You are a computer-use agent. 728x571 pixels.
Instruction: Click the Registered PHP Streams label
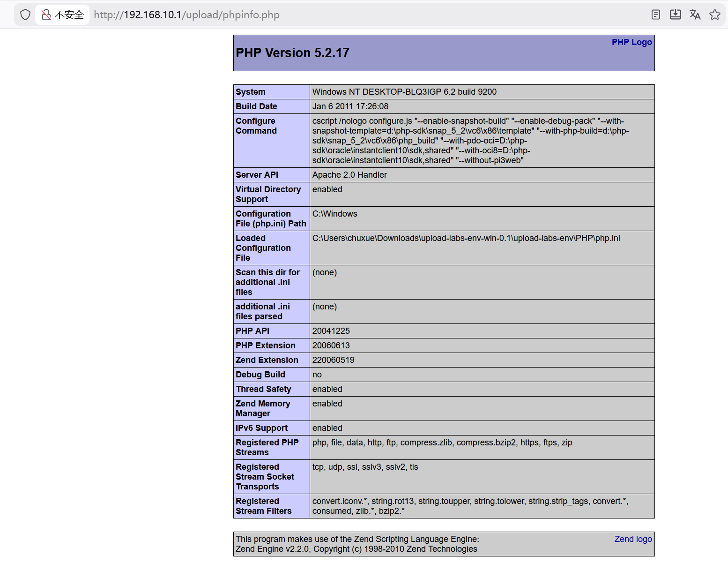[267, 447]
